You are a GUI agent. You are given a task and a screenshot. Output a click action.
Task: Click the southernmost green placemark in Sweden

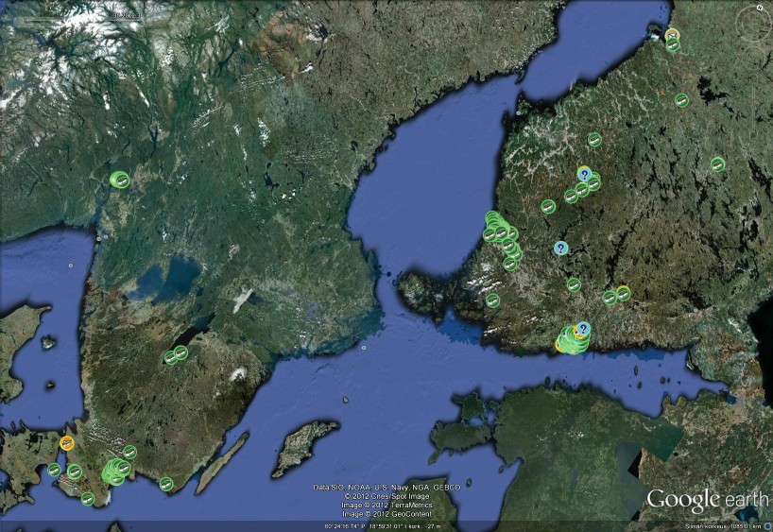pyautogui.click(x=88, y=498)
